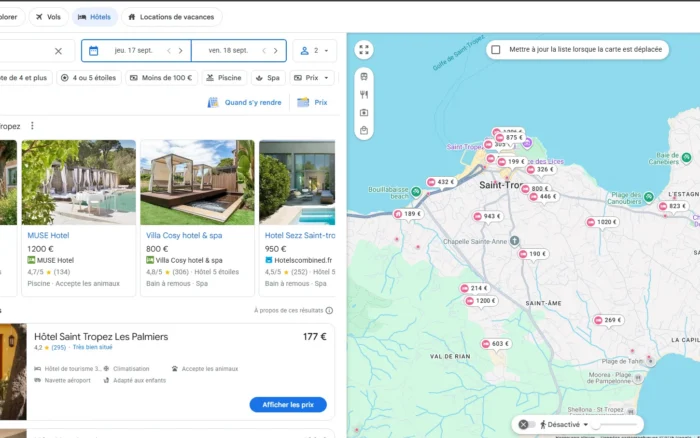Open the three-dot options menu
Image resolution: width=700 pixels, height=438 pixels.
(32, 126)
